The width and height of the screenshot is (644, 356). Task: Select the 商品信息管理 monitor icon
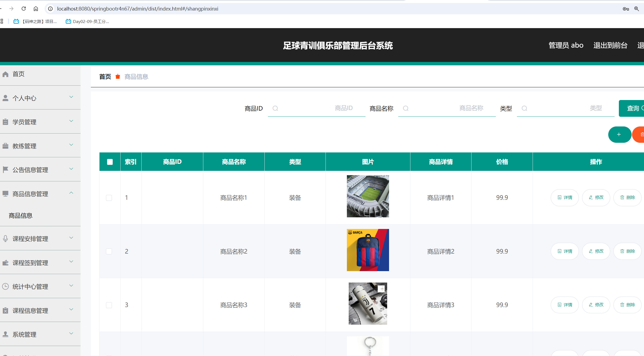(x=5, y=193)
